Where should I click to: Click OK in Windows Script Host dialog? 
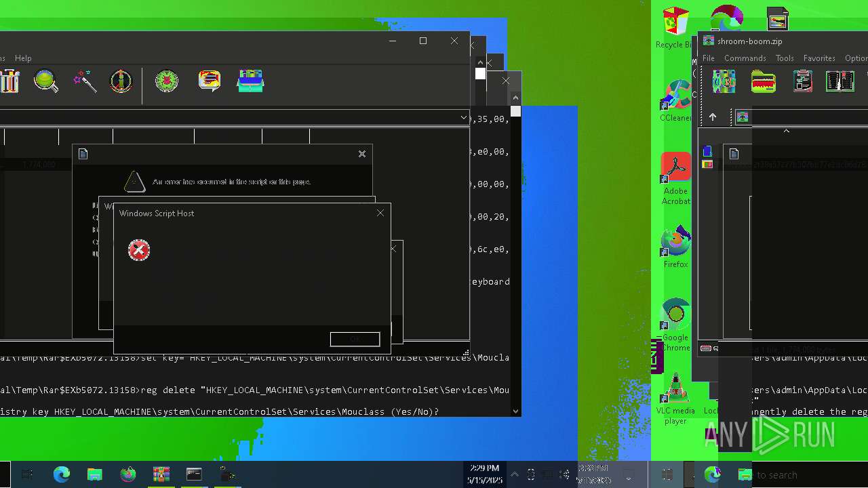tap(355, 339)
